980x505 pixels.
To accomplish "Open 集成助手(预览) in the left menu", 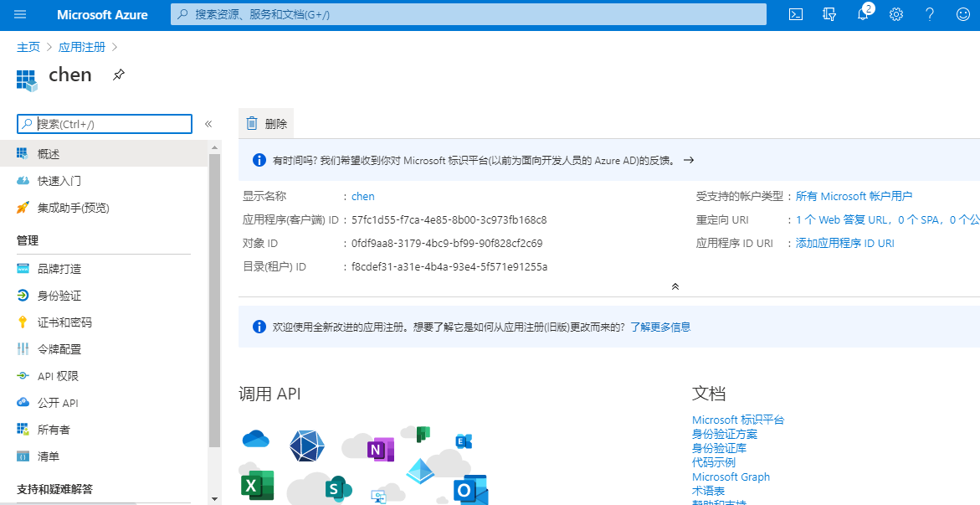I will click(104, 208).
